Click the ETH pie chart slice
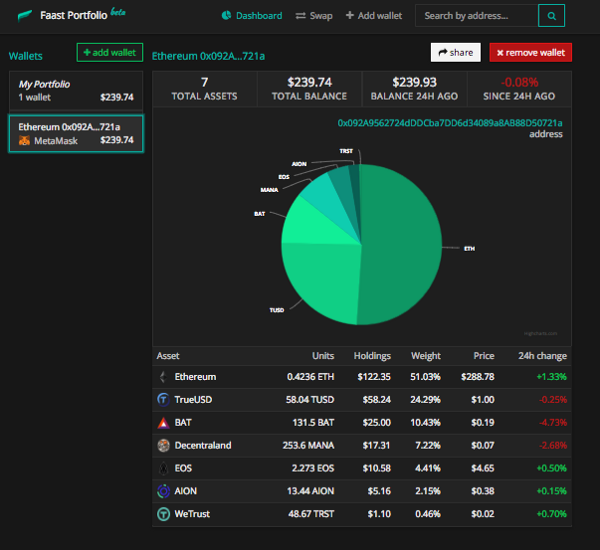 [x=402, y=245]
